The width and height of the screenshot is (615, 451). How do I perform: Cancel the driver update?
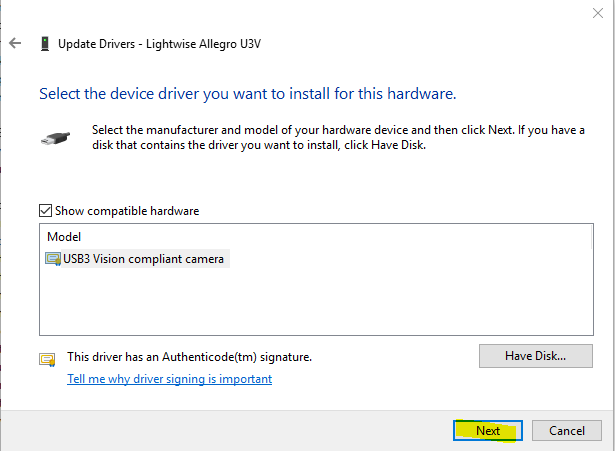click(566, 431)
